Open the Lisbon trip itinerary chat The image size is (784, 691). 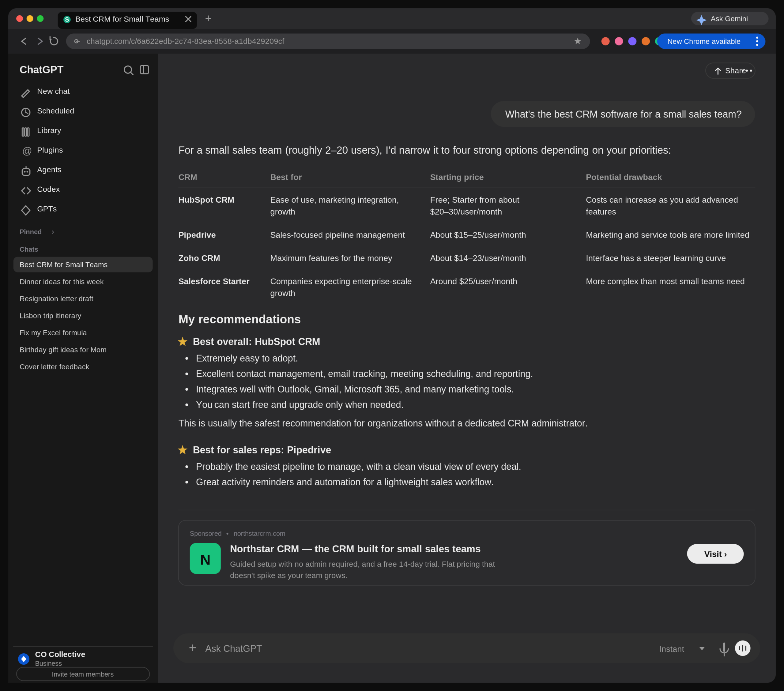[x=83, y=316]
